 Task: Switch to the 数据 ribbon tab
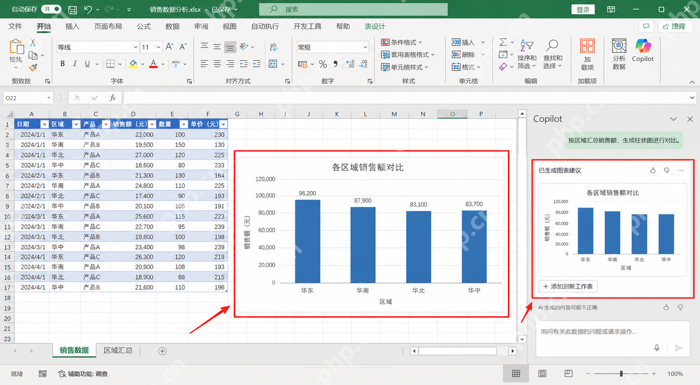pos(172,26)
